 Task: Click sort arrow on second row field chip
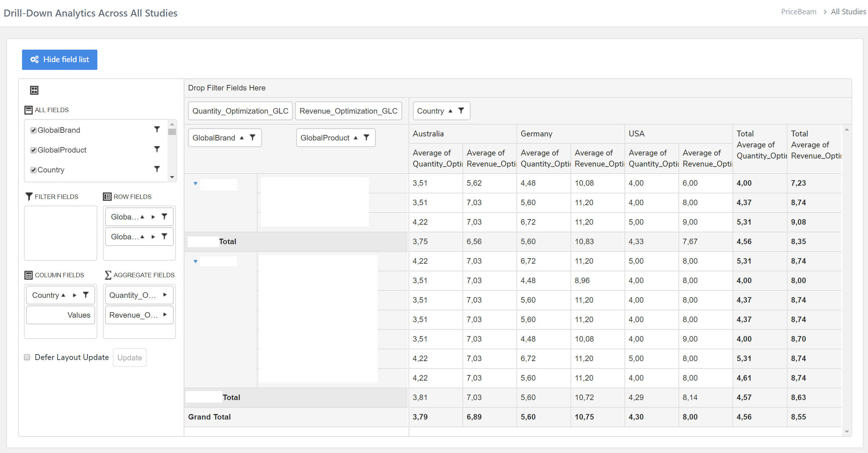tap(143, 237)
